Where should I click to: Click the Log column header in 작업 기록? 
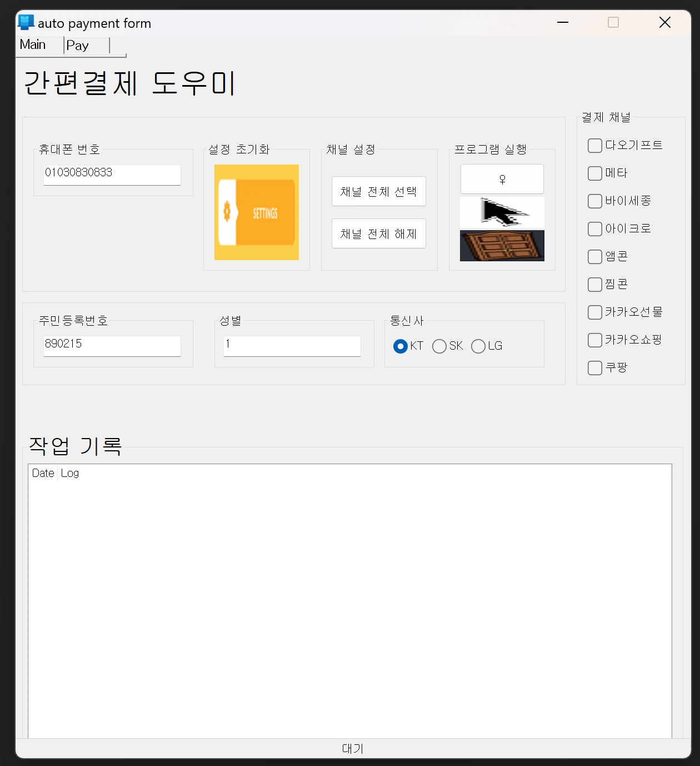click(x=69, y=473)
